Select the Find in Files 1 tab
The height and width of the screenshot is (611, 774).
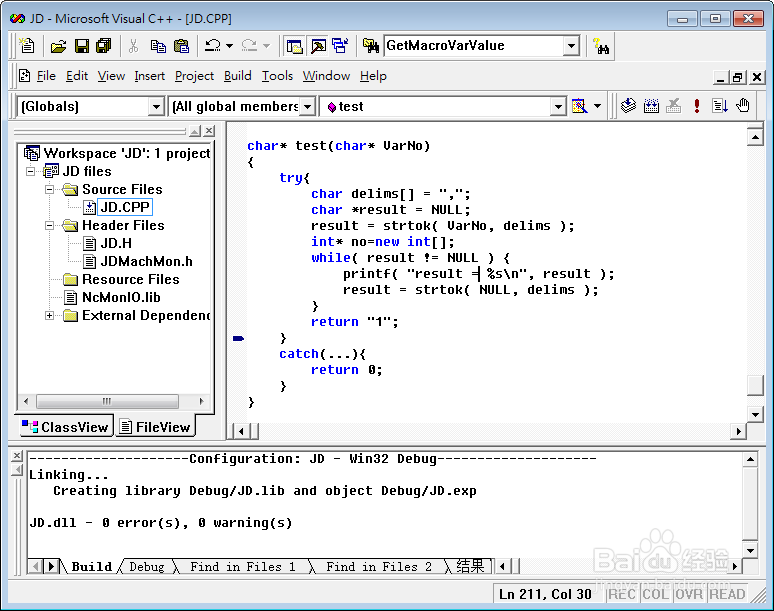(x=243, y=567)
